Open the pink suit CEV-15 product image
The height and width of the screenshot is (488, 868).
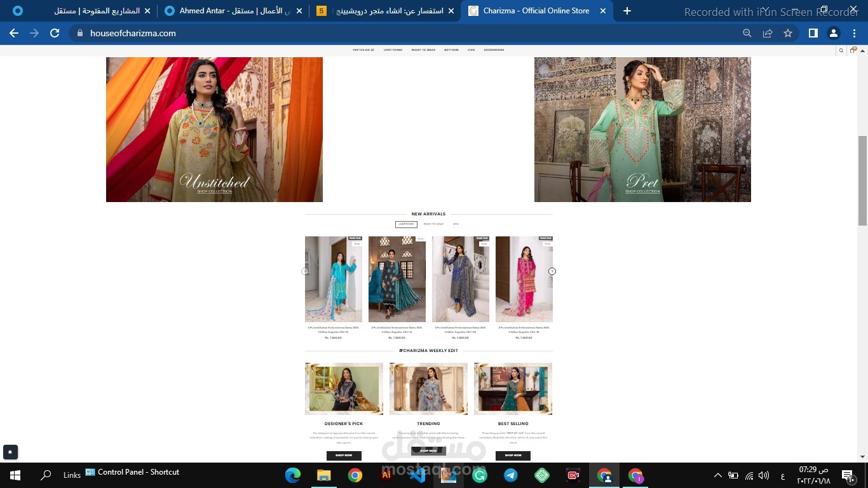(x=524, y=279)
